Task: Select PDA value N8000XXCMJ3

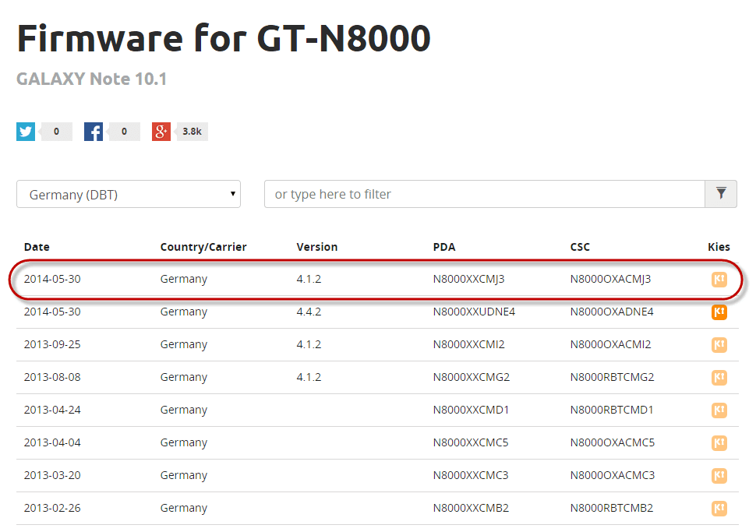Action: 468,279
